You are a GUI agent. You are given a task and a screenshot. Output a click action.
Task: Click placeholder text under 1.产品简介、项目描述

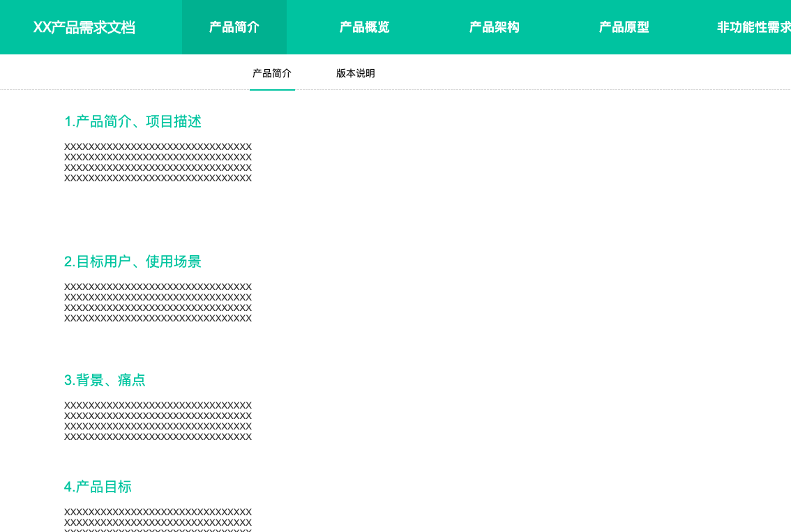pyautogui.click(x=158, y=162)
